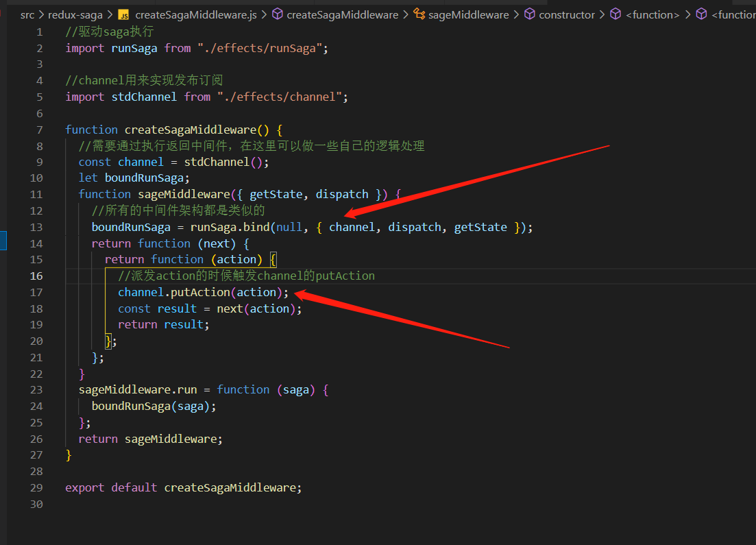Click line number 16 in gutter
The image size is (756, 545).
pos(36,276)
